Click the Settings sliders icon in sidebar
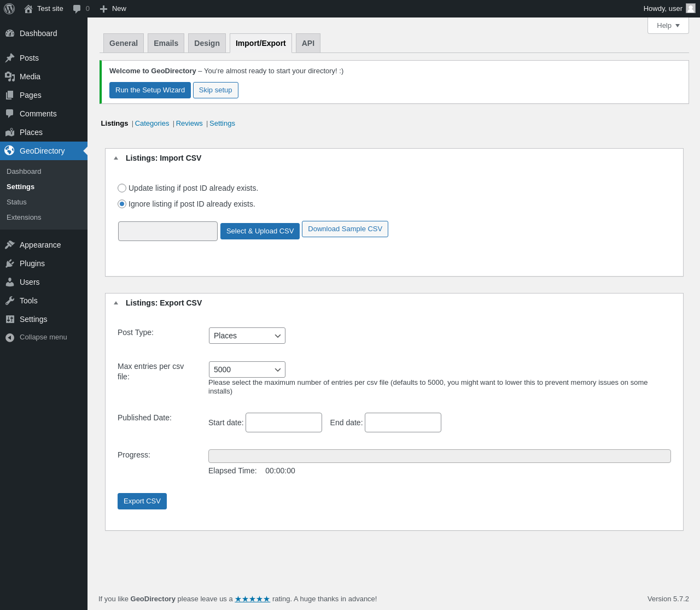Image resolution: width=700 pixels, height=610 pixels. click(10, 319)
